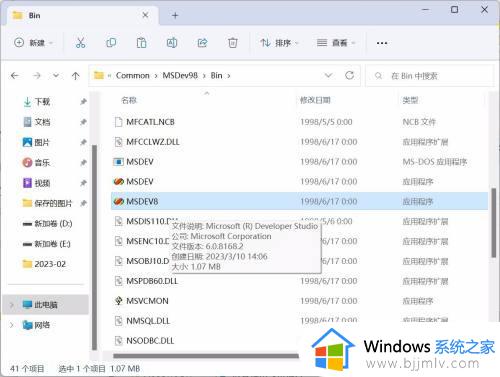Open the three-dots more options menu

(x=382, y=43)
